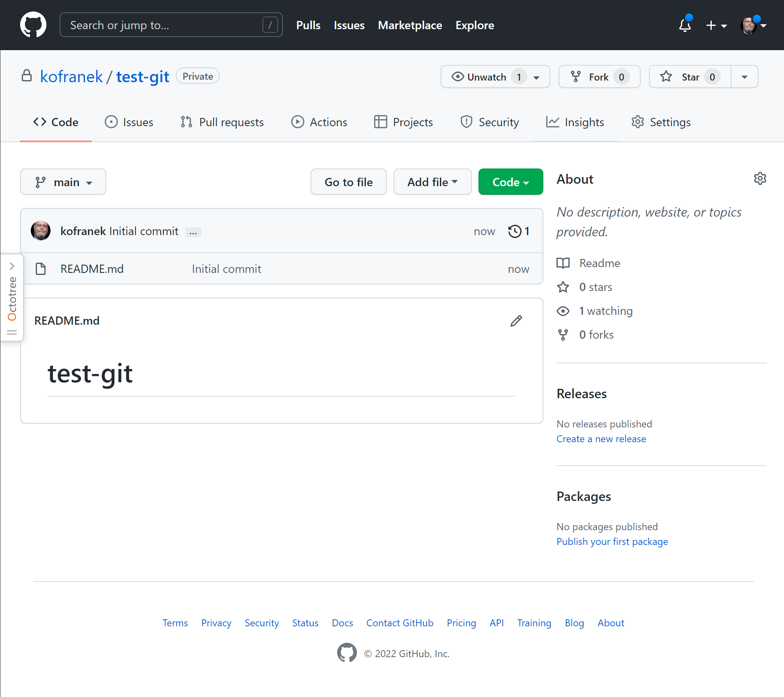Screen dimensions: 784x697
Task: Expand the Octotree sidebar
Action: pyautogui.click(x=12, y=266)
